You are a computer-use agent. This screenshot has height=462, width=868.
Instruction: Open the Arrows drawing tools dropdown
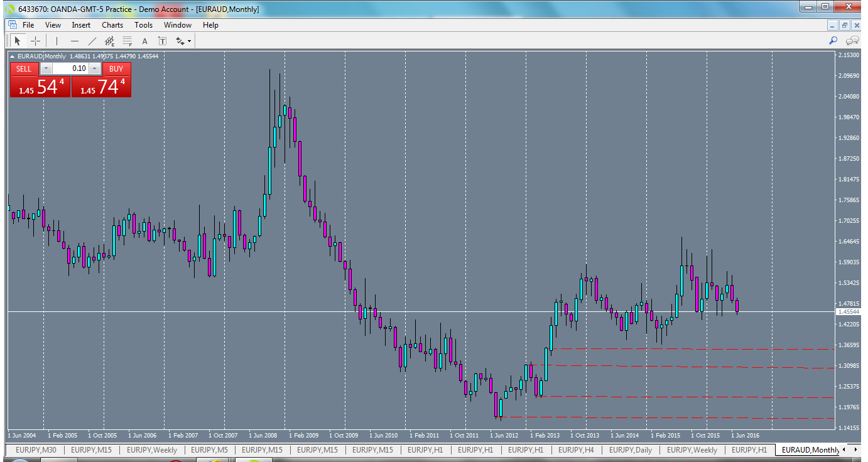click(182, 40)
